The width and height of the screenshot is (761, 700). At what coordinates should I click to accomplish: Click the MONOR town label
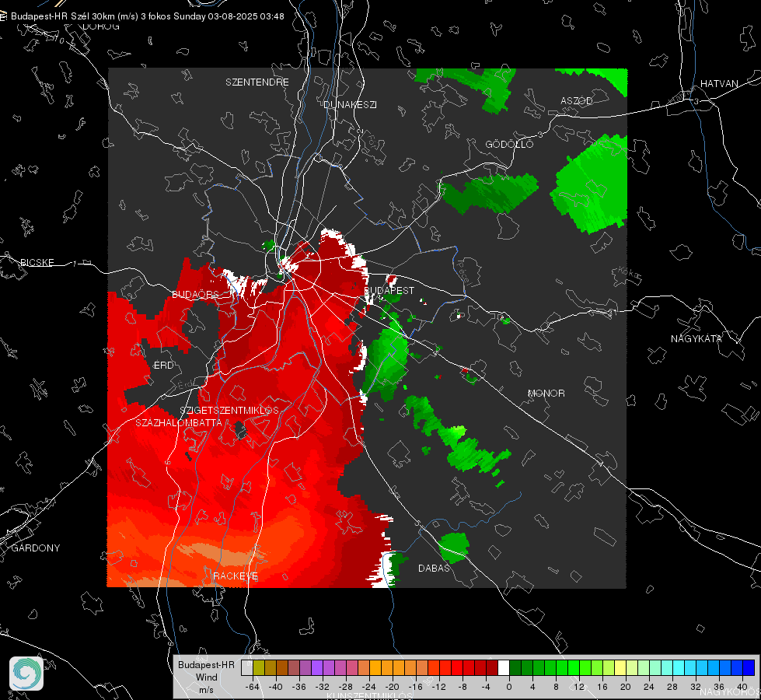546,394
